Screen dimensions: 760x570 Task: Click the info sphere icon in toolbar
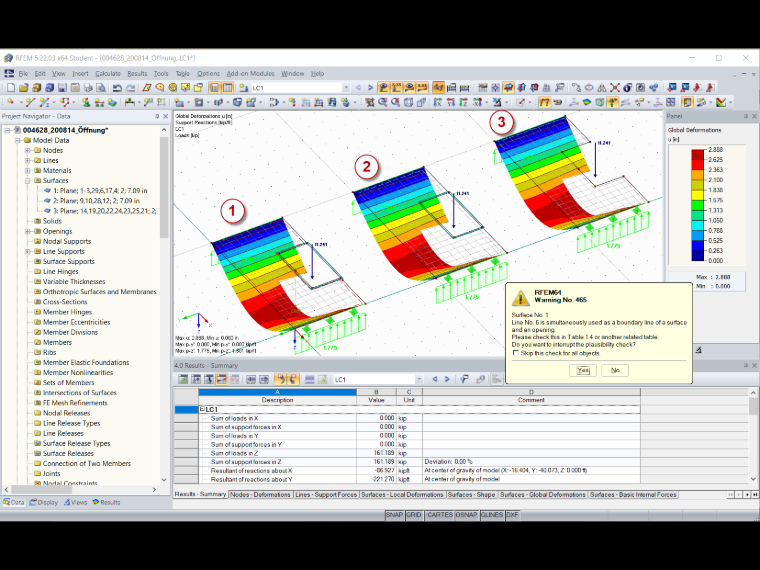(x=628, y=88)
